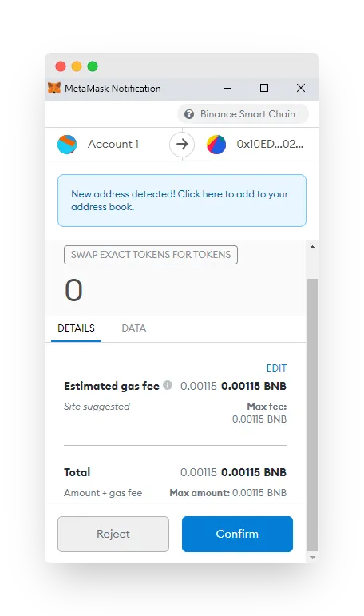
Task: Click the scrollbar down arrow
Action: (313, 558)
